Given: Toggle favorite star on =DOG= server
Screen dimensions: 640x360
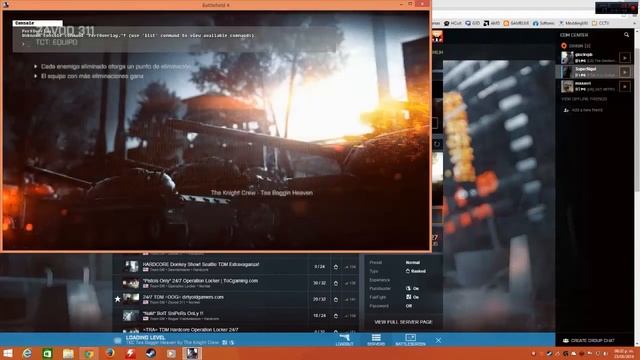Looking at the screenshot, I should pos(118,299).
